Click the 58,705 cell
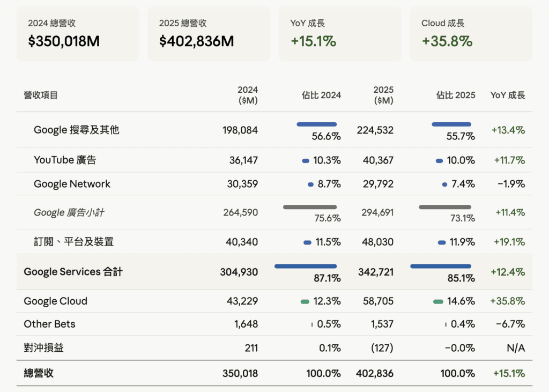Screen dimensions: 549x392 pos(378,301)
